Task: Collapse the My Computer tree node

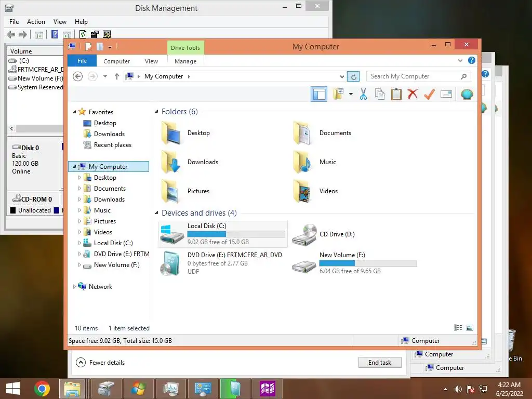Action: coord(74,167)
